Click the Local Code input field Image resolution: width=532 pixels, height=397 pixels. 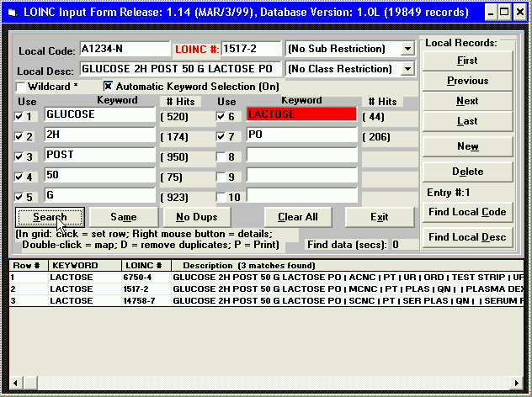click(125, 49)
